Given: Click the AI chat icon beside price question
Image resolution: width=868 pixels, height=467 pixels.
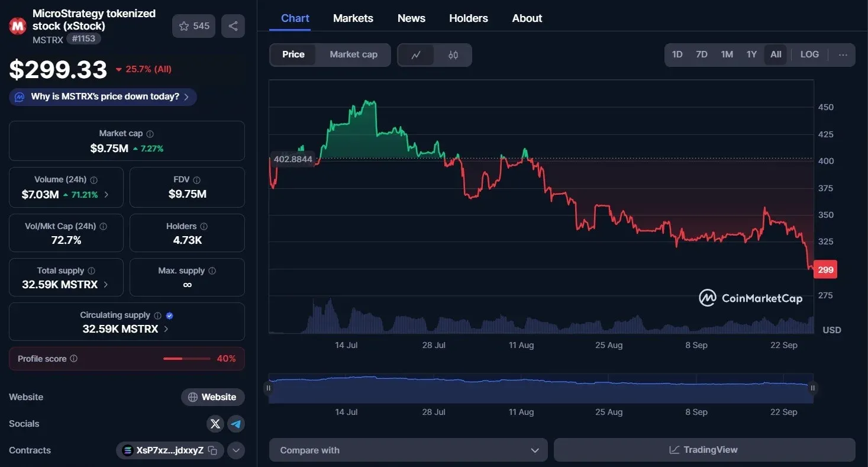Looking at the screenshot, I should coord(20,96).
